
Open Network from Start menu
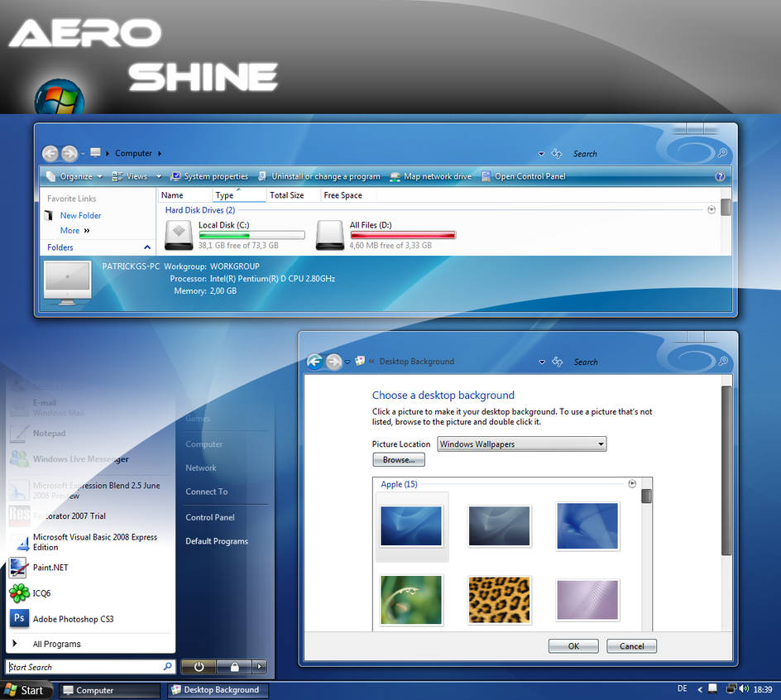pos(201,467)
